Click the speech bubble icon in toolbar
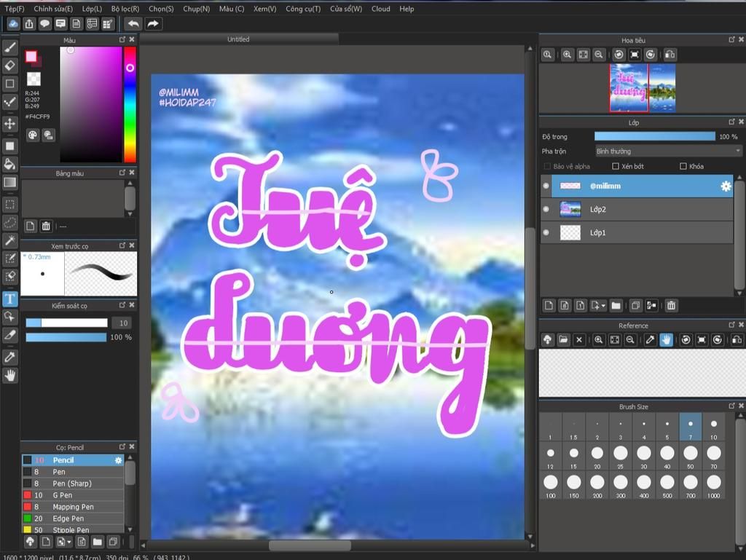 [x=44, y=24]
